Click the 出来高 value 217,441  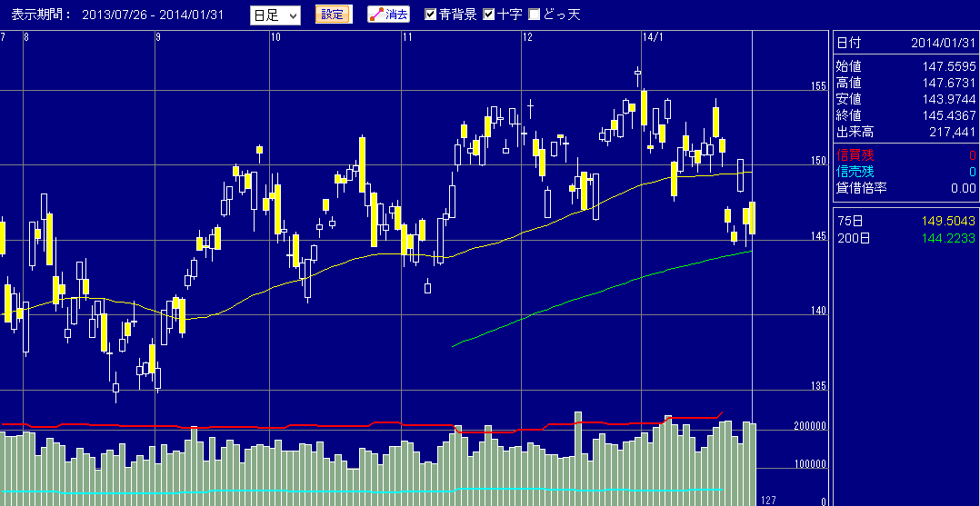953,132
